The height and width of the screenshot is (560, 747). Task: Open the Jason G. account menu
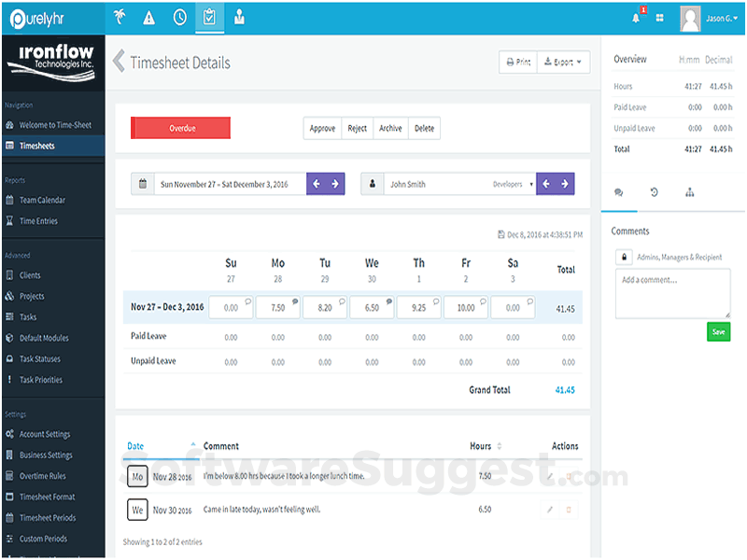pos(718,16)
